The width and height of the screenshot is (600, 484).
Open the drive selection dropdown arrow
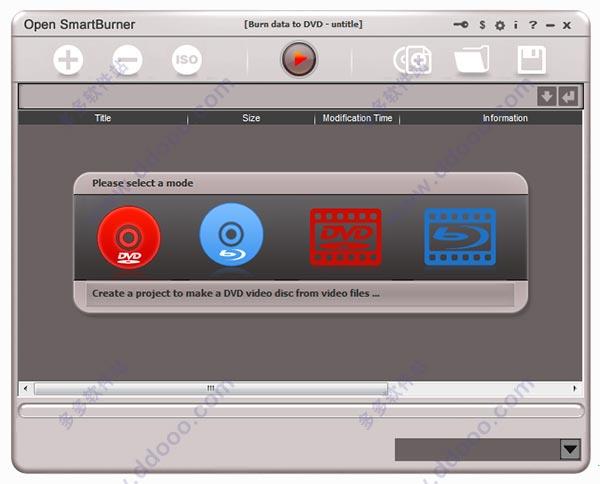point(570,450)
